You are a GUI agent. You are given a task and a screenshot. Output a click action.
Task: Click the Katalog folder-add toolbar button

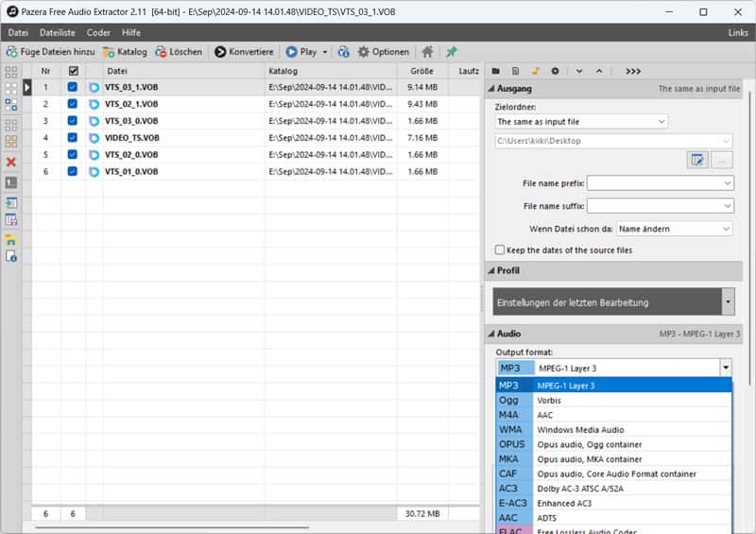click(x=125, y=52)
